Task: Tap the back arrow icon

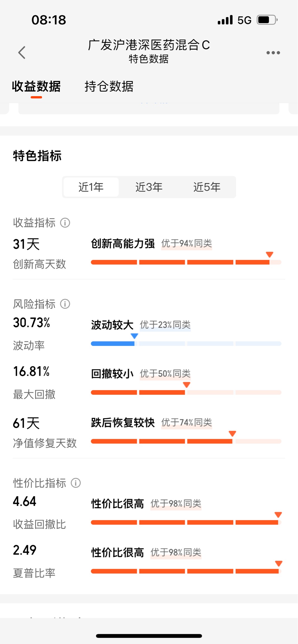Action: coord(22,53)
